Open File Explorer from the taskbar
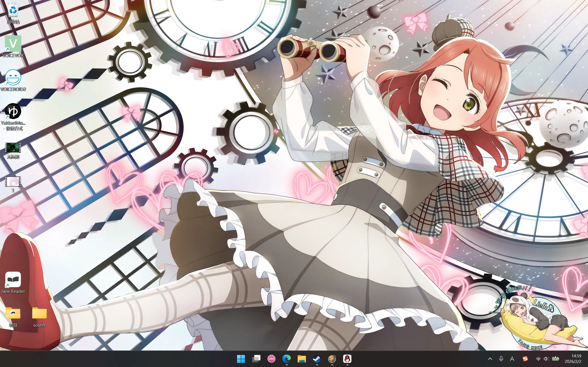Screen dimensions: 588x367 click(x=302, y=359)
